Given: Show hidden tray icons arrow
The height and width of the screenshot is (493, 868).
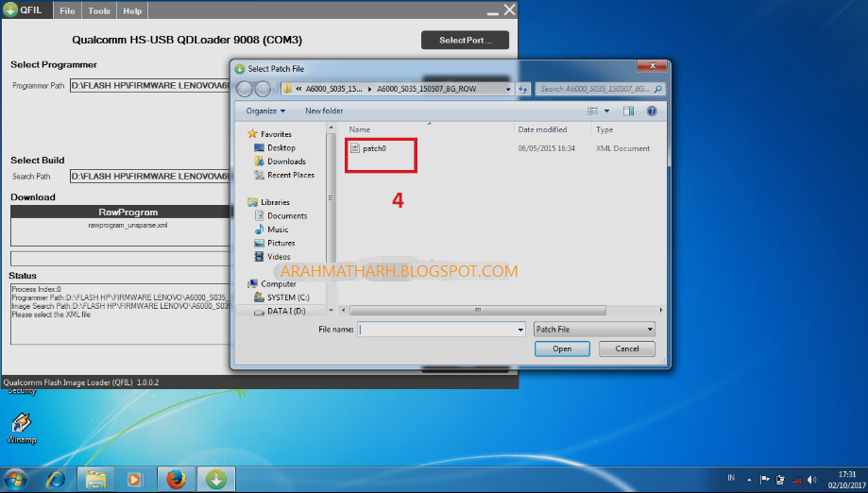Looking at the screenshot, I should pyautogui.click(x=749, y=480).
